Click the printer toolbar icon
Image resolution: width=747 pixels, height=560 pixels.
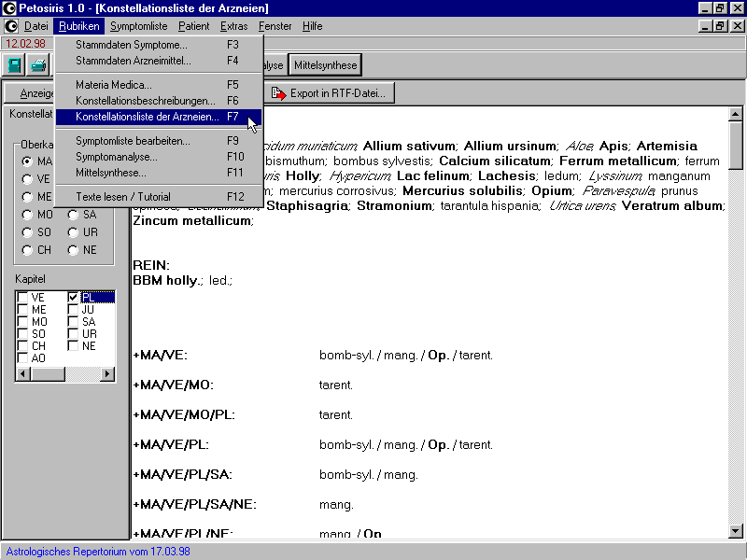tap(37, 65)
